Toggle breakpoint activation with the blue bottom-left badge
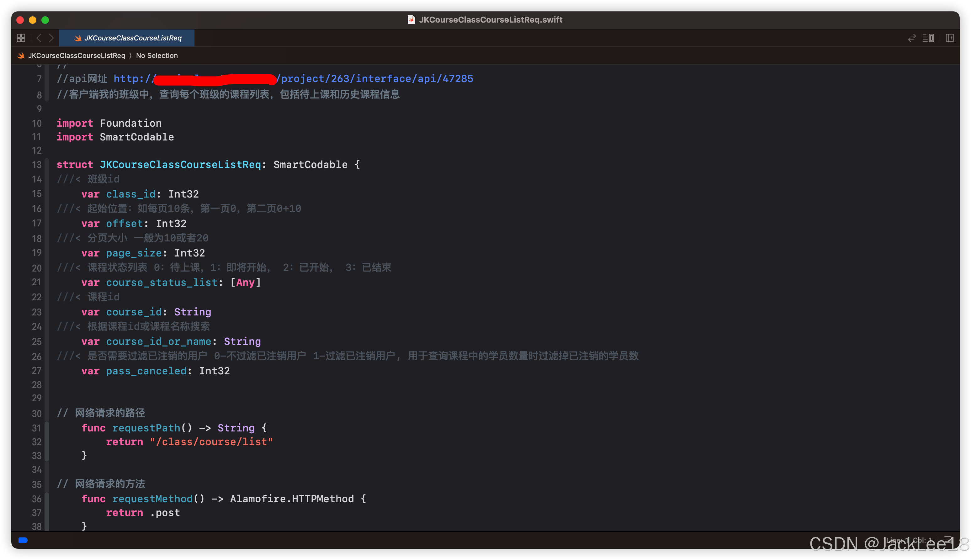 (23, 540)
